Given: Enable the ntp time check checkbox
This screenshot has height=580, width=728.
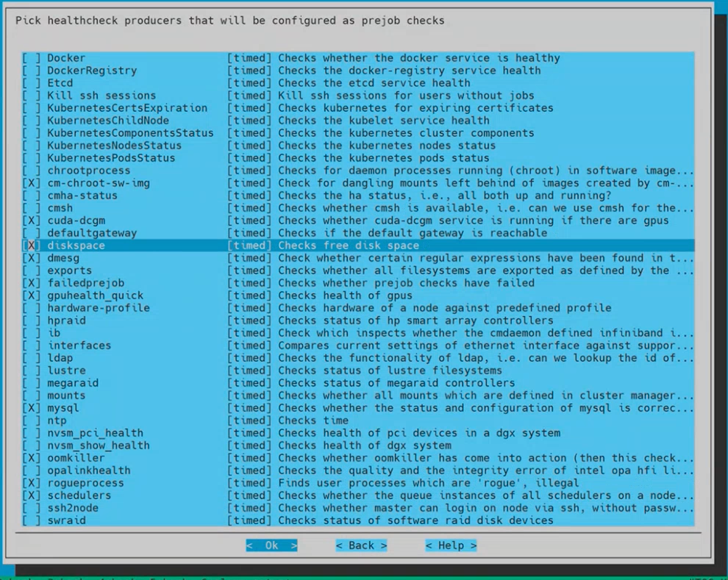Looking at the screenshot, I should [x=31, y=420].
